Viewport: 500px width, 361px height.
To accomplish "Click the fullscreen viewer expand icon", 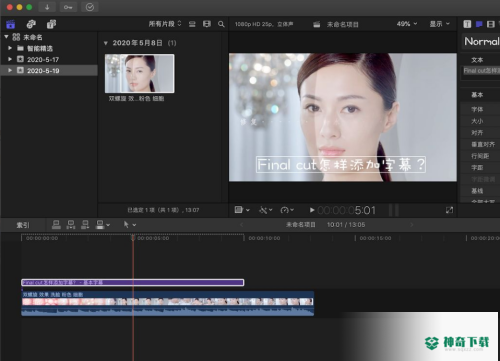I will pyautogui.click(x=449, y=210).
